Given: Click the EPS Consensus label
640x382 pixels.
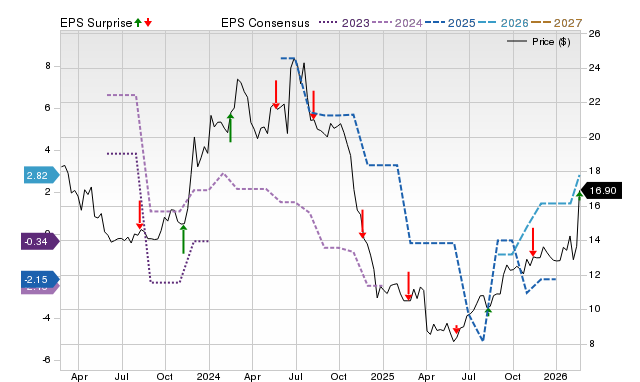Looking at the screenshot, I should coord(265,23).
